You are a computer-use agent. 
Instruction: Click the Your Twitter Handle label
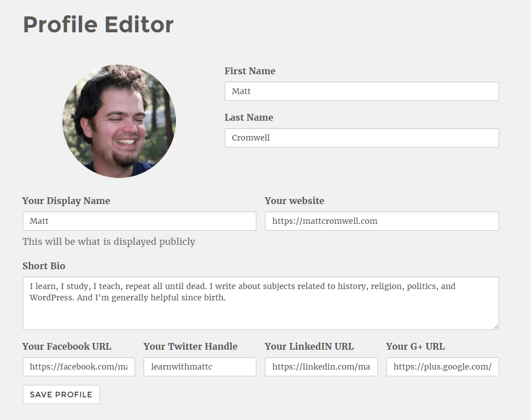(x=191, y=346)
